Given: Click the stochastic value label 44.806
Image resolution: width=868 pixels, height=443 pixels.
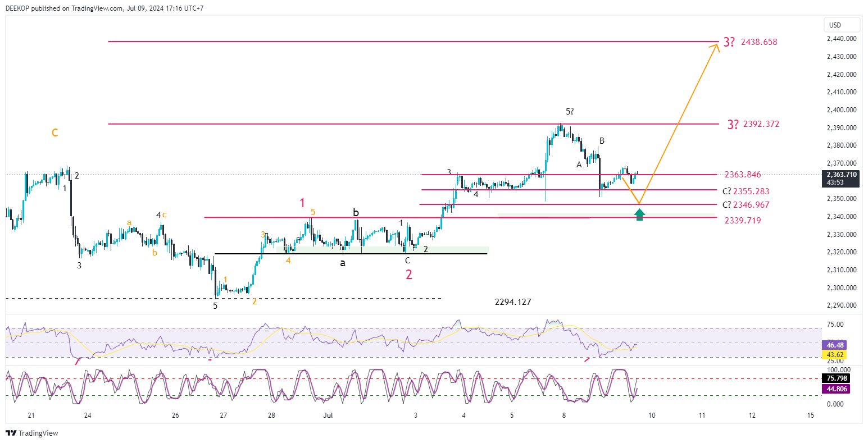Looking at the screenshot, I should [835, 389].
